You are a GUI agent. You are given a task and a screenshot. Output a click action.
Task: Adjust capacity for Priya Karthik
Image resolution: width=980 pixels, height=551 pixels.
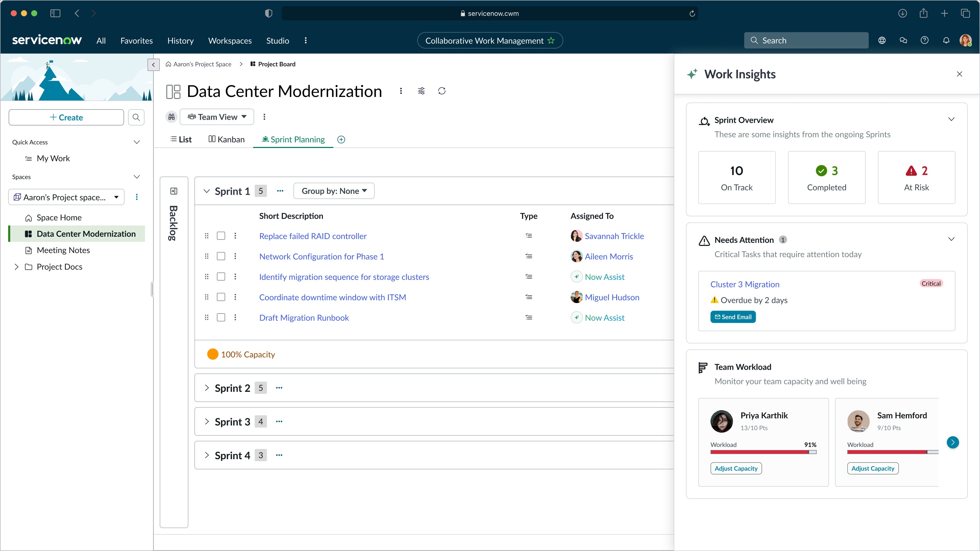(x=736, y=468)
